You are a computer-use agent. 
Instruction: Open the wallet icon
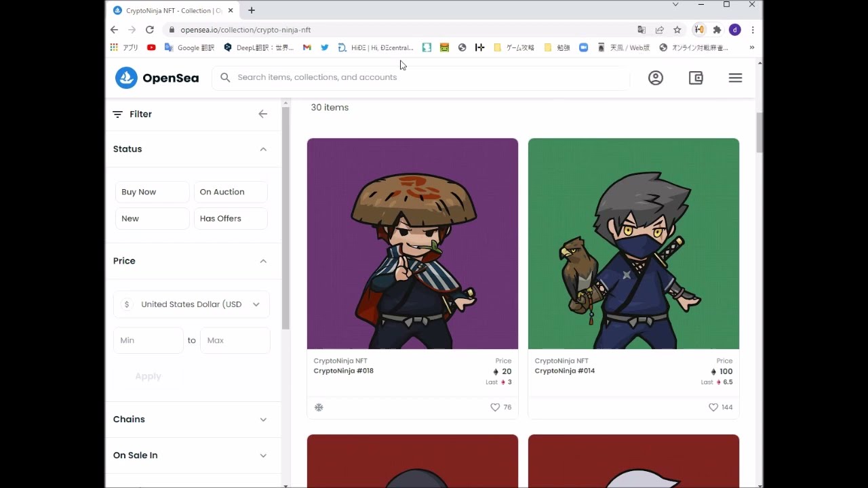click(x=696, y=78)
